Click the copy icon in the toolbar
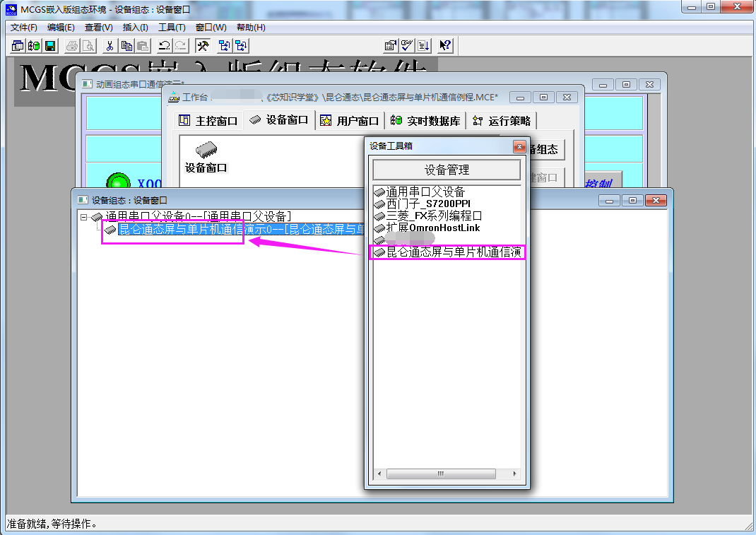 click(x=126, y=46)
